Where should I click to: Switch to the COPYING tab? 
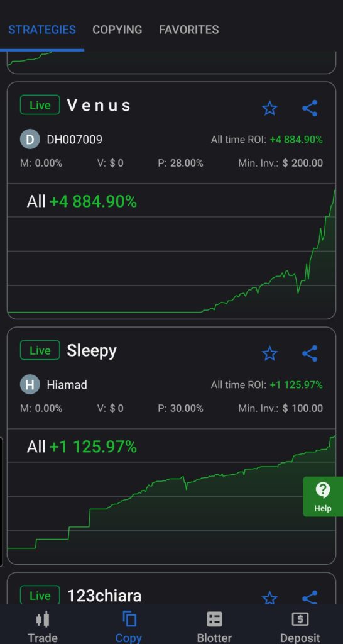(117, 30)
